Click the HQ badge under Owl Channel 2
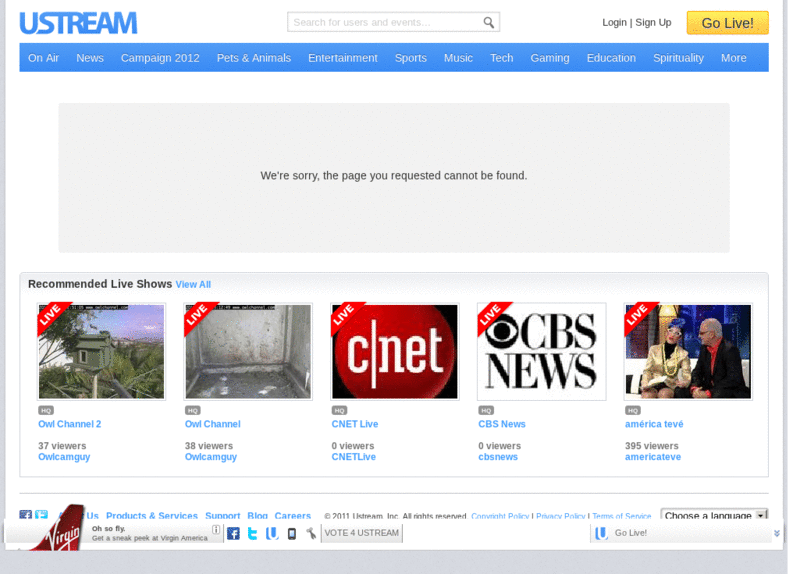 (x=46, y=410)
